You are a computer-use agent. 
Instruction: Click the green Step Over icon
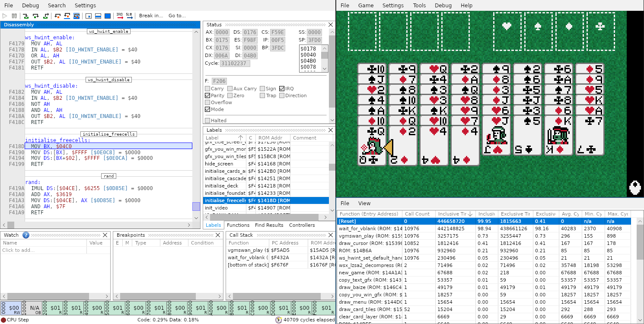35,16
